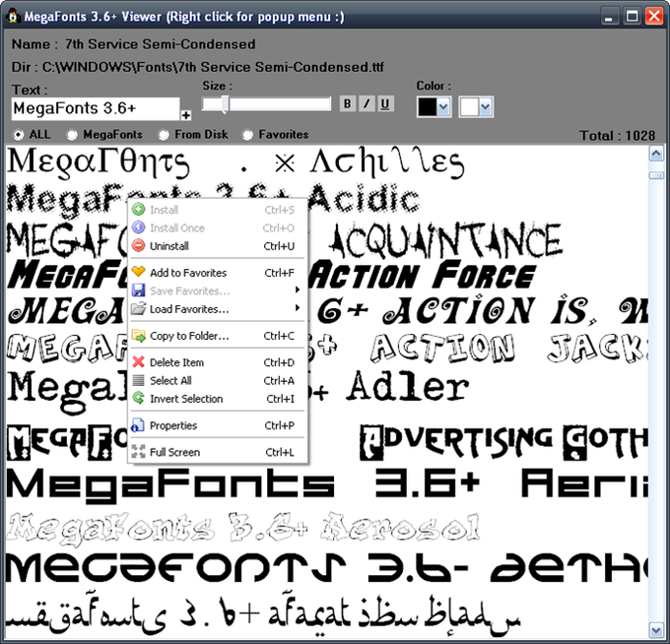
Task: Select the Action Is font preview row
Action: [x=327, y=310]
